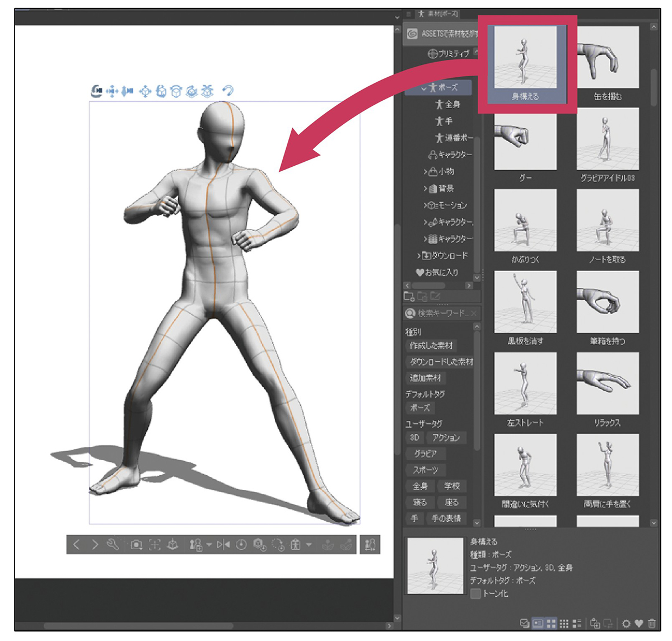Click the camera preset icon in the object launcher
Screen dimensions: 672x641
136,545
